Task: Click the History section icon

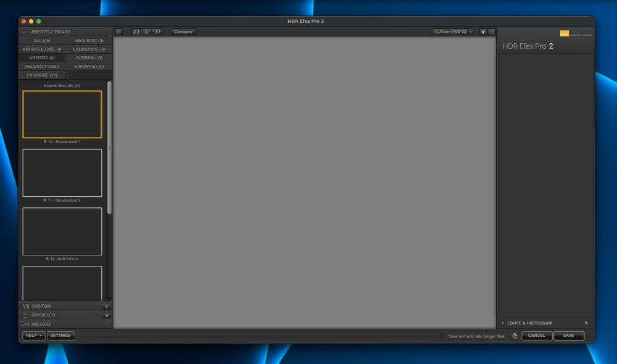Action: tap(25, 325)
